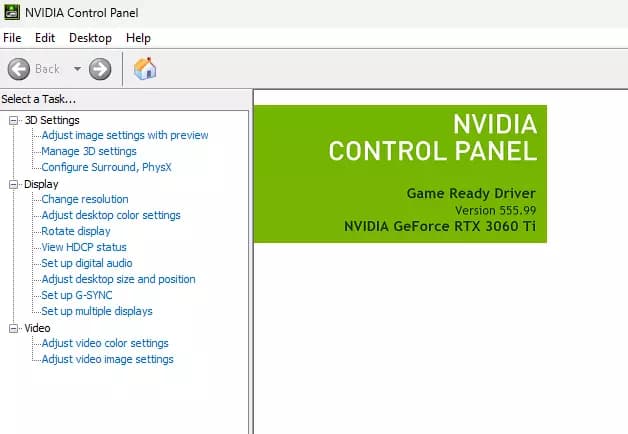This screenshot has height=434, width=628.
Task: Click the Version 555.99 text
Action: pos(495,210)
